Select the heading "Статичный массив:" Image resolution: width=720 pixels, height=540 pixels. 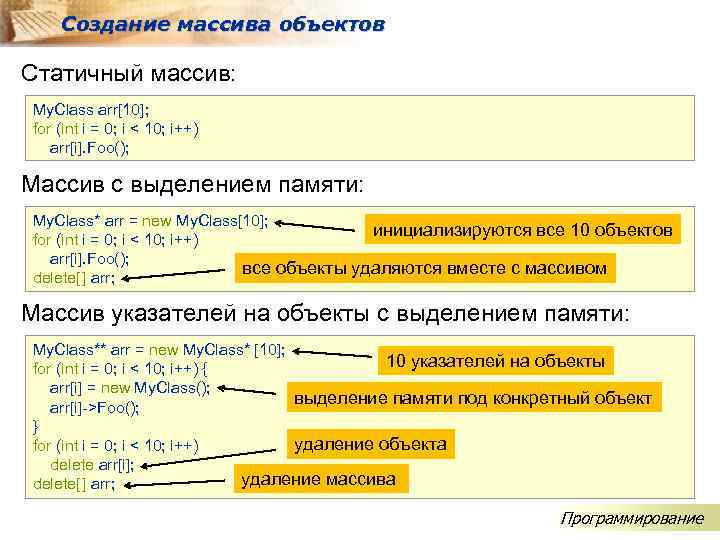(128, 73)
